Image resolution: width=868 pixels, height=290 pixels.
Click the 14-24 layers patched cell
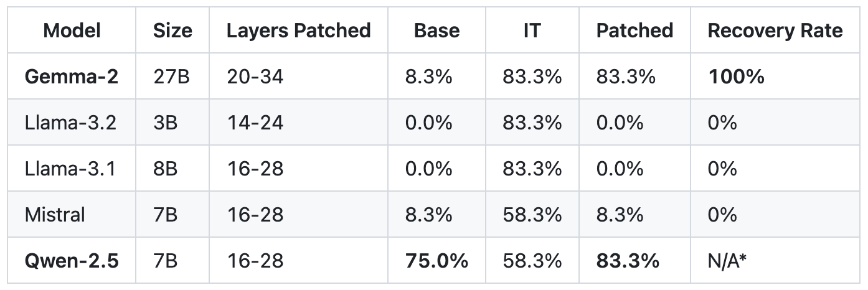click(x=255, y=123)
